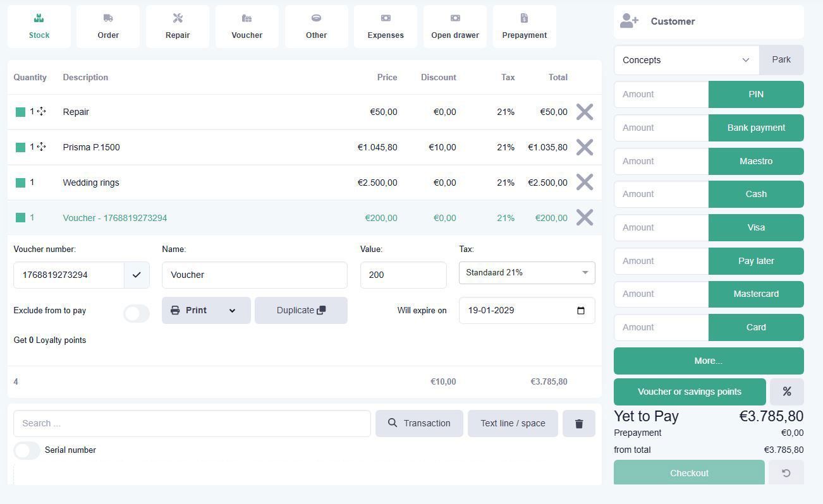The width and height of the screenshot is (823, 504).
Task: Open the Other tab
Action: click(x=316, y=27)
